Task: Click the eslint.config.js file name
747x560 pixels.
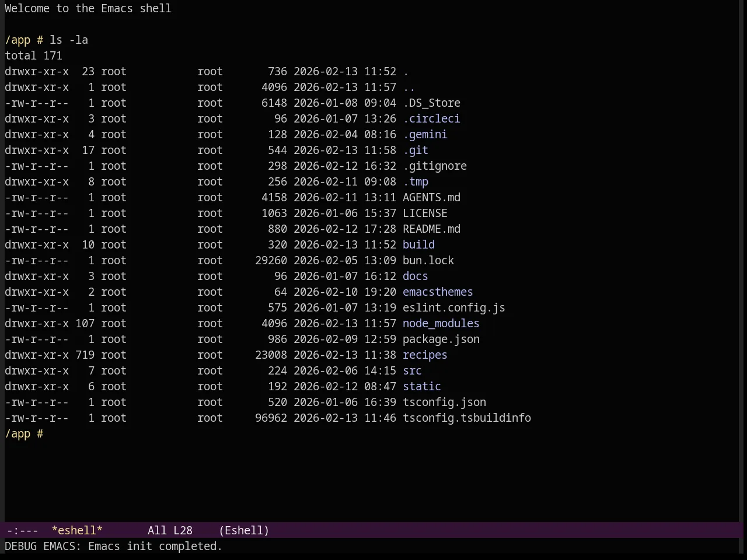Action: [454, 308]
